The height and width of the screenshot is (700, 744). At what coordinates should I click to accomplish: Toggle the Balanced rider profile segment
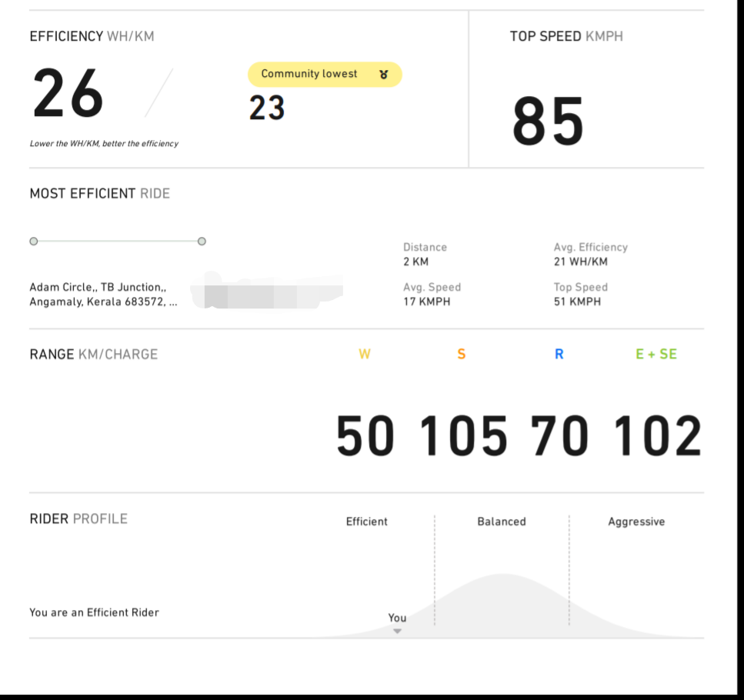click(x=501, y=522)
